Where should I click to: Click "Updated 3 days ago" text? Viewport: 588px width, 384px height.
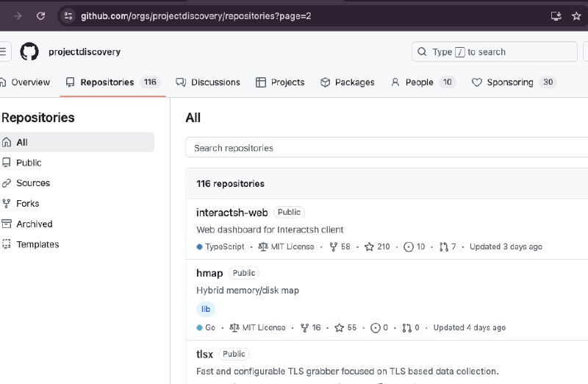(506, 246)
